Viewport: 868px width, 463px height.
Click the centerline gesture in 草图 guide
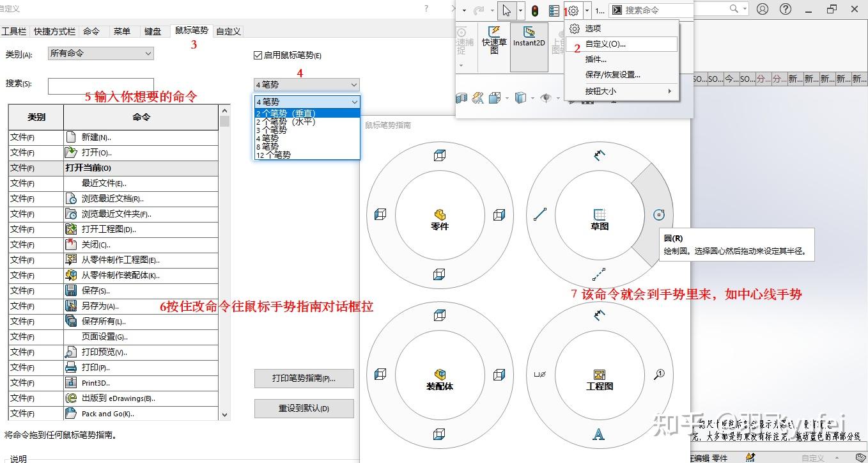[599, 274]
